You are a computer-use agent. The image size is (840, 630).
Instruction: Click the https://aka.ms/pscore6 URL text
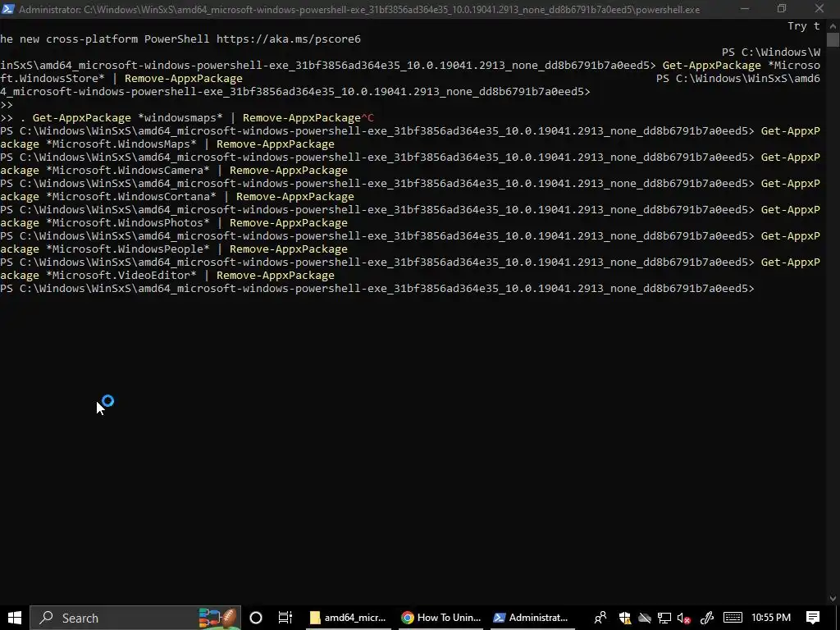pyautogui.click(x=289, y=39)
